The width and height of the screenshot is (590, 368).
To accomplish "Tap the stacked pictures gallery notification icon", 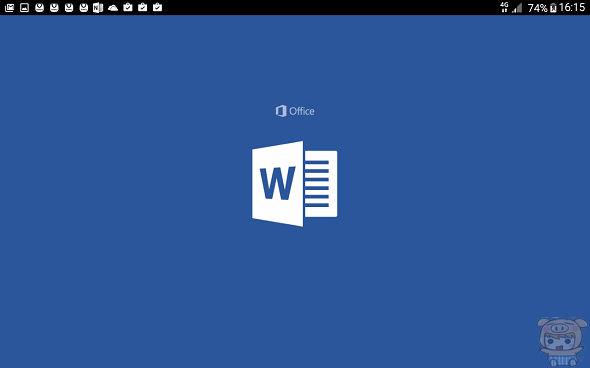I will (x=9, y=8).
